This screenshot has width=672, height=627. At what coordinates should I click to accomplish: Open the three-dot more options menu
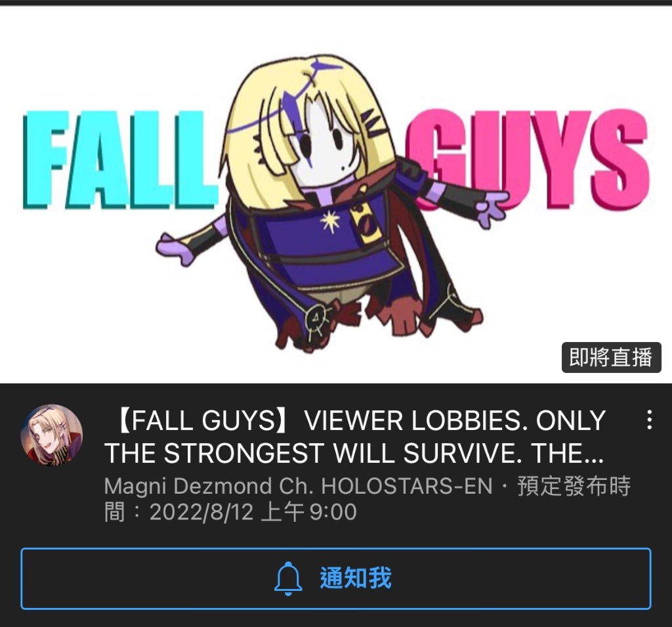point(649,420)
